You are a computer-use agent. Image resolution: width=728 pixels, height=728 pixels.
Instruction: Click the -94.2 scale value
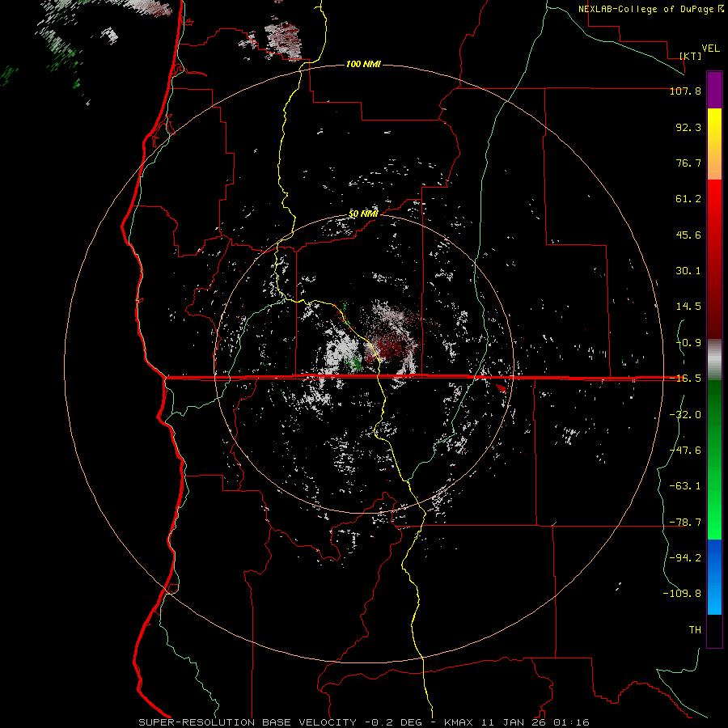(685, 558)
